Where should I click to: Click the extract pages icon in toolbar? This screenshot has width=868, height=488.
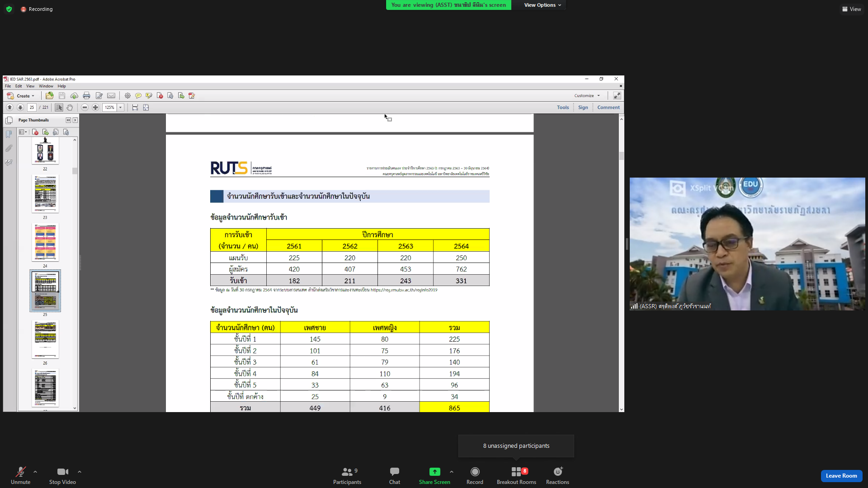(x=181, y=96)
